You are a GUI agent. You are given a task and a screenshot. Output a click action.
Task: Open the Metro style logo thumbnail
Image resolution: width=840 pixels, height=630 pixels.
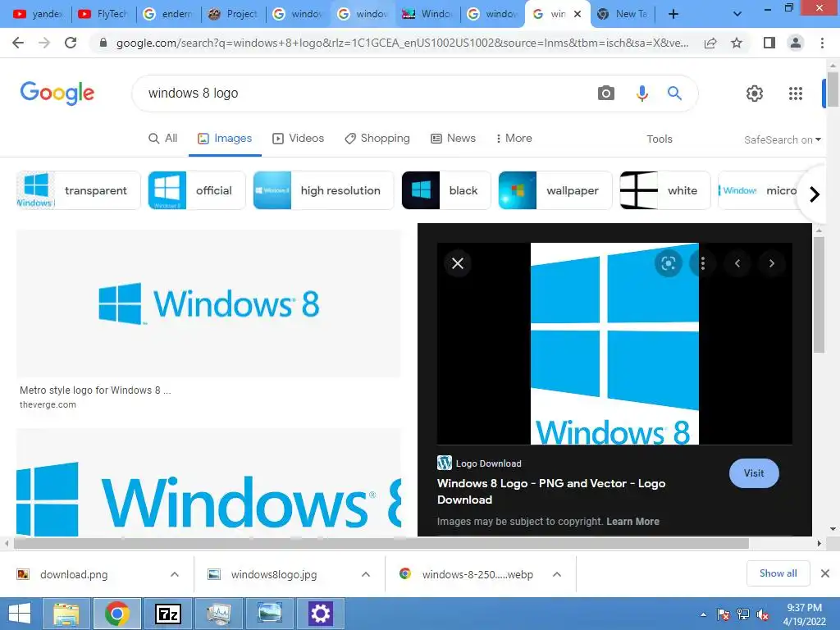208,304
